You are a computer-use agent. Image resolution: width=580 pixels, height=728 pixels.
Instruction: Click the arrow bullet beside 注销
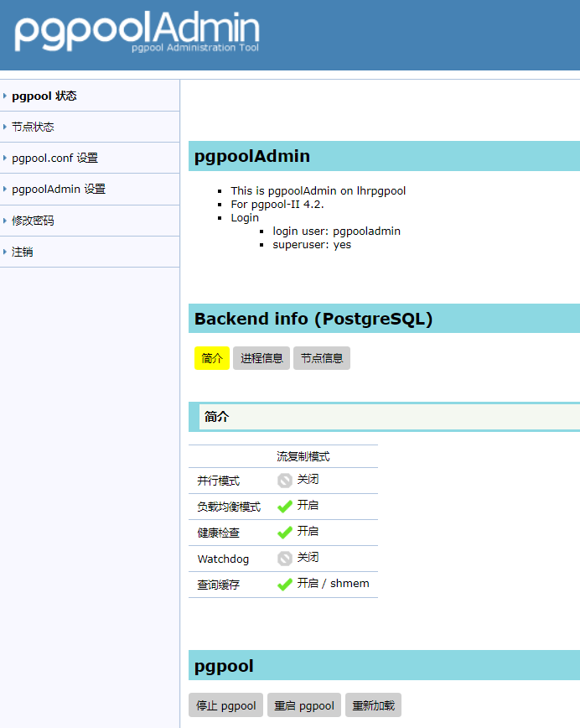pyautogui.click(x=5, y=252)
